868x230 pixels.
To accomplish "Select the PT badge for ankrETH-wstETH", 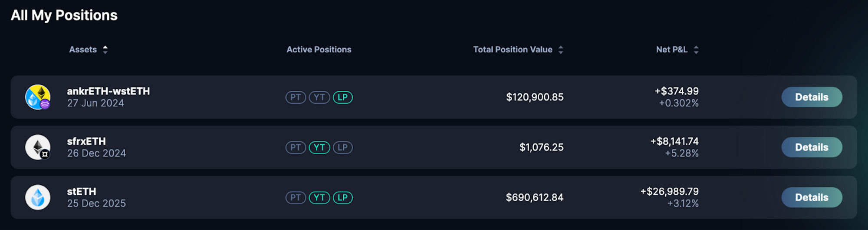I will point(296,97).
